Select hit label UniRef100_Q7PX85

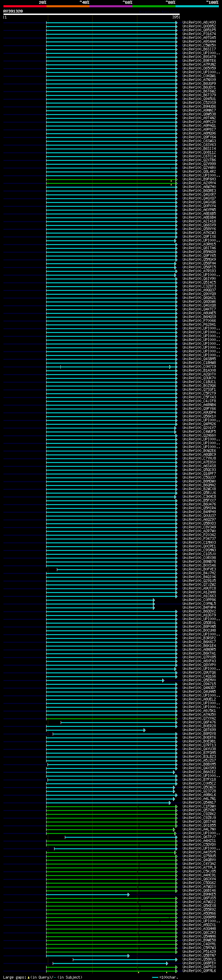click(x=199, y=657)
